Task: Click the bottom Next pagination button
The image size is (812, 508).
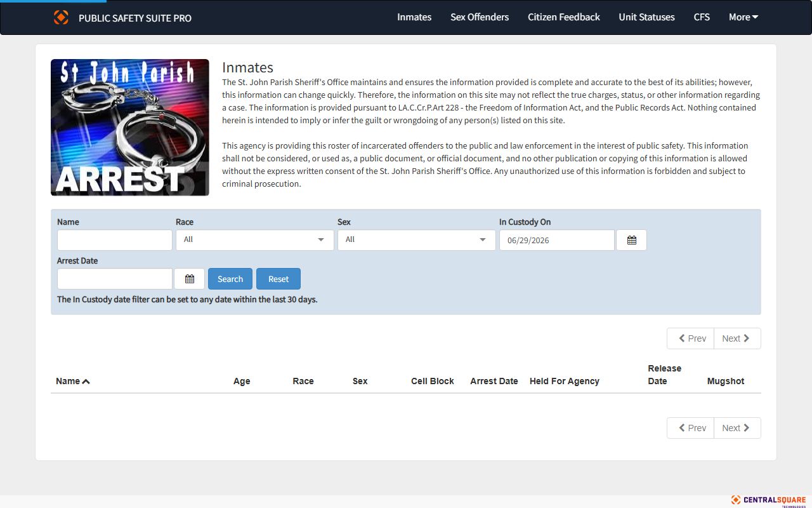Action: [x=737, y=428]
